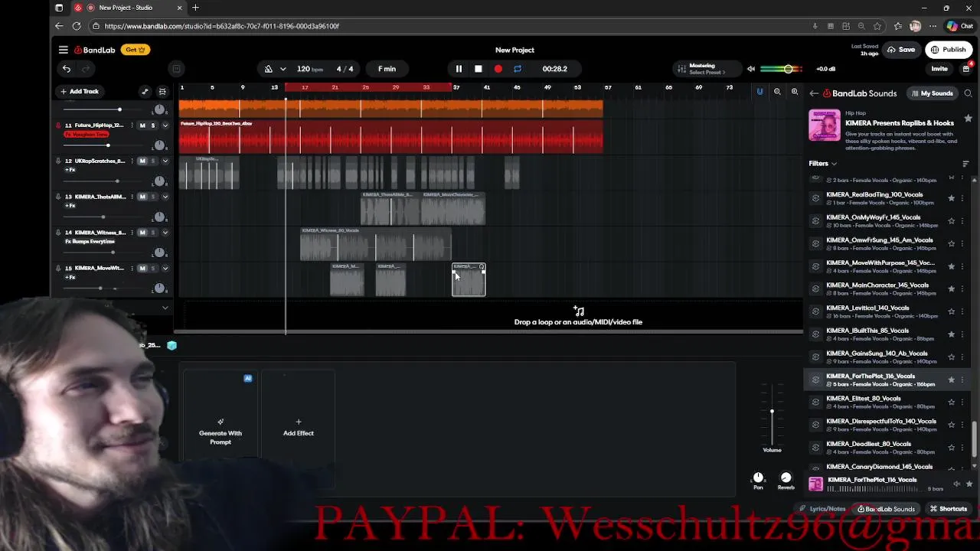Zoom in the timeline

(x=795, y=92)
